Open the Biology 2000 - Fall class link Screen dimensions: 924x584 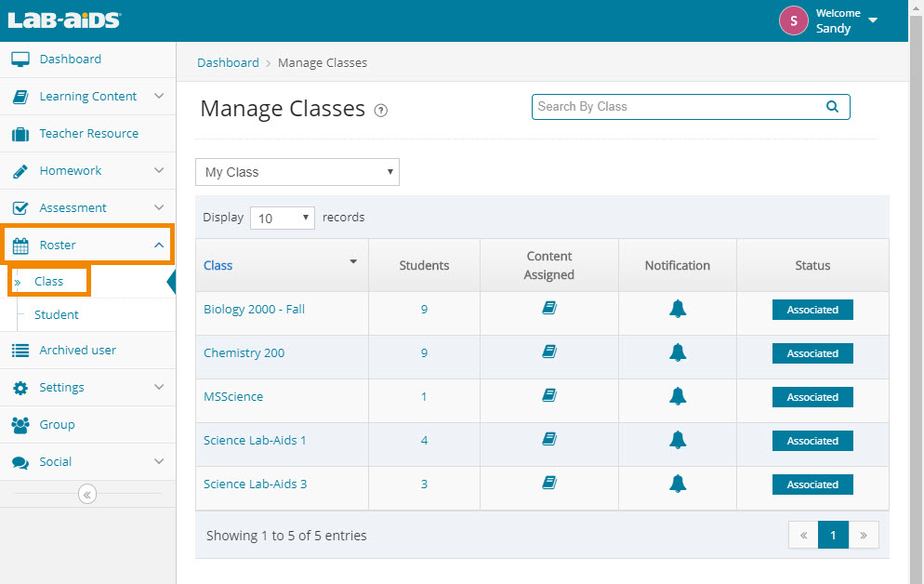coord(253,309)
